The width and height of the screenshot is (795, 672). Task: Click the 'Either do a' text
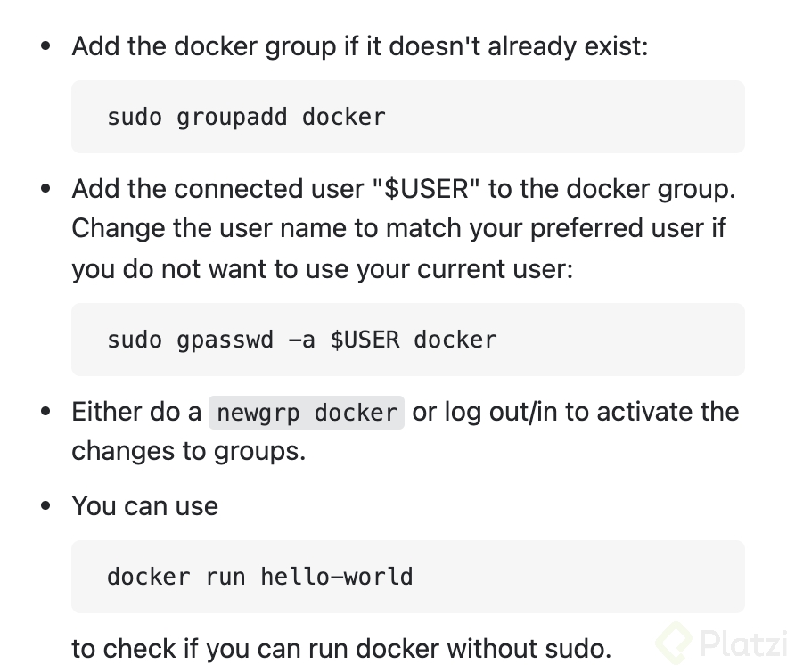click(136, 412)
